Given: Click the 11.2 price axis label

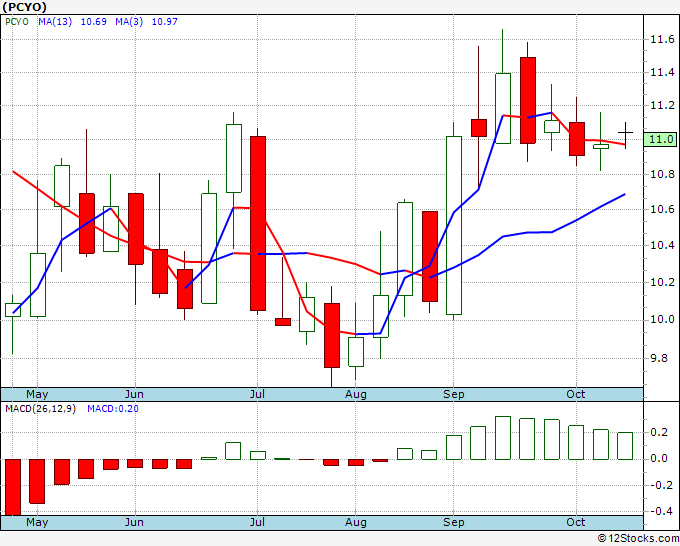Looking at the screenshot, I should point(662,105).
